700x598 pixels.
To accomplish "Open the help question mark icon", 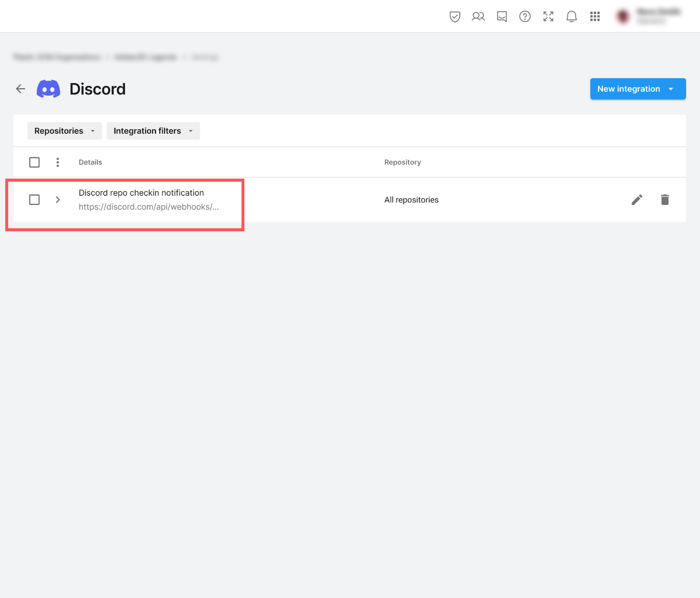I will coord(525,17).
